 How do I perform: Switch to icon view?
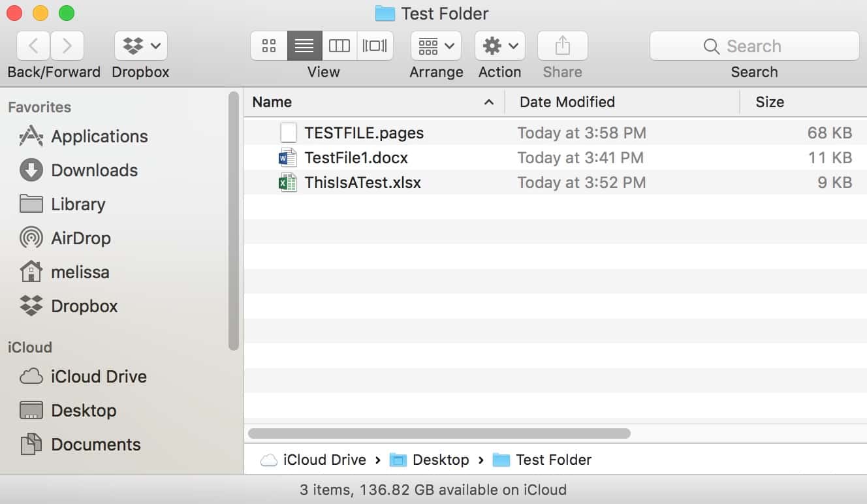tap(268, 45)
